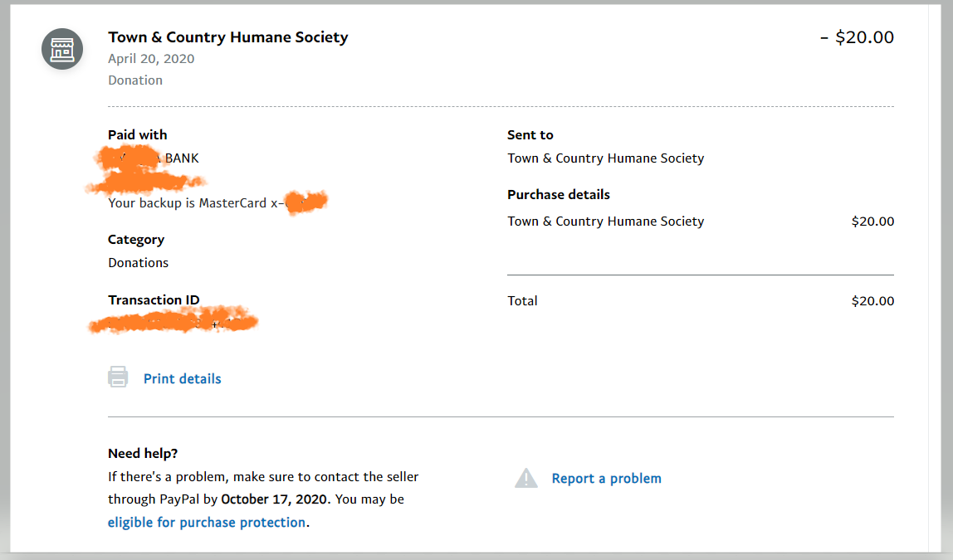Click the Paid with heading
Viewport: 953px width, 560px height.
(x=138, y=135)
